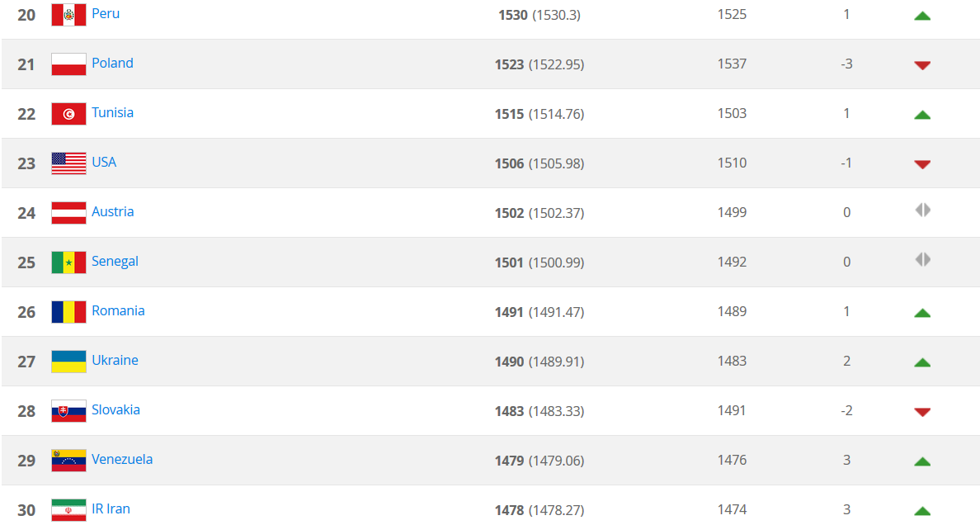Open the Slovakia team link
This screenshot has height=525, width=980.
[x=115, y=410]
